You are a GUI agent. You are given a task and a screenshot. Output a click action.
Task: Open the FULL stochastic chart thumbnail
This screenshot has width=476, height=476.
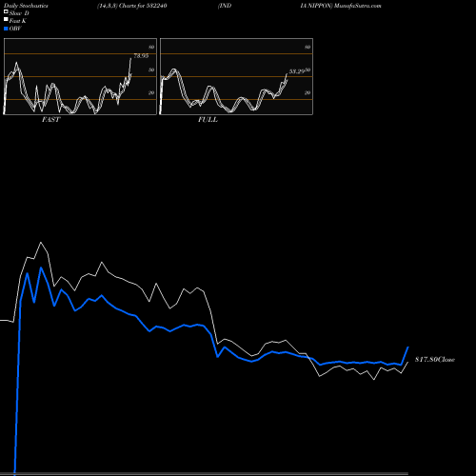click(x=236, y=76)
